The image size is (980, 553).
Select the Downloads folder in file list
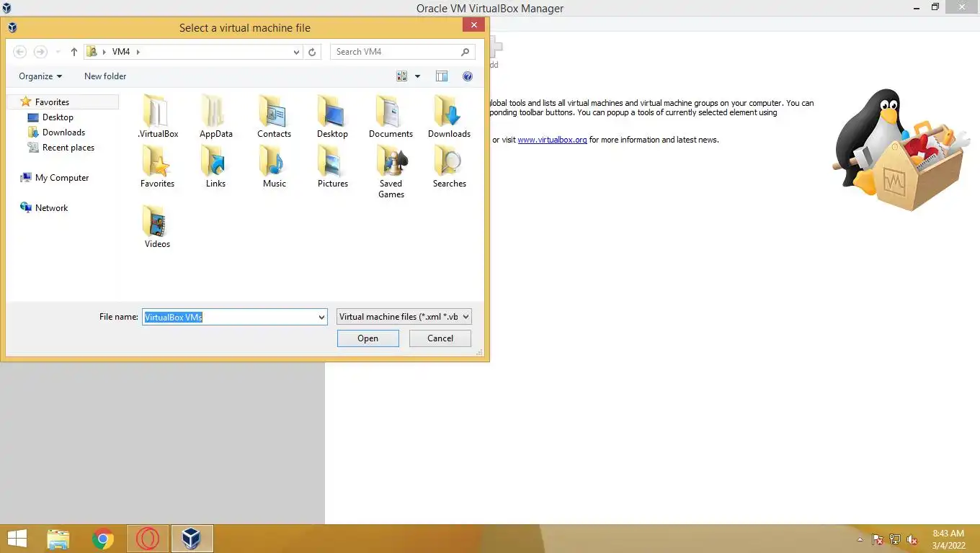tap(449, 117)
